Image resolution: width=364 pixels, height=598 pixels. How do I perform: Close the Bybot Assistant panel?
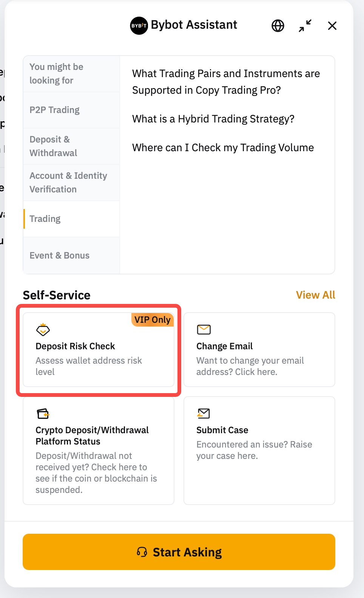(x=332, y=26)
